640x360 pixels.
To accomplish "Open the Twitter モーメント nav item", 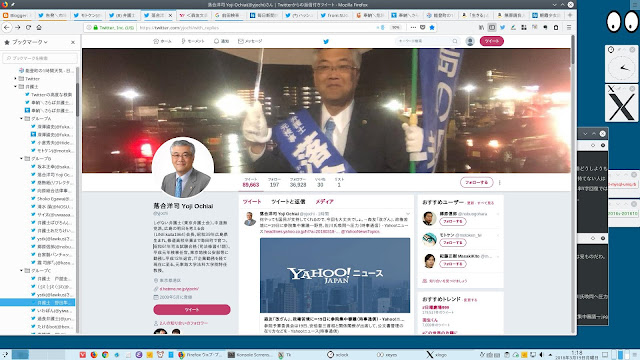I will [193, 41].
